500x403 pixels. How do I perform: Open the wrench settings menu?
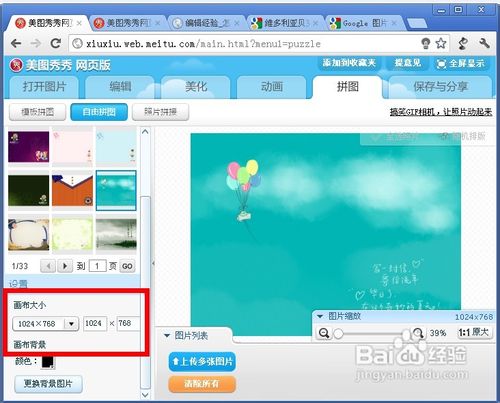(x=484, y=43)
